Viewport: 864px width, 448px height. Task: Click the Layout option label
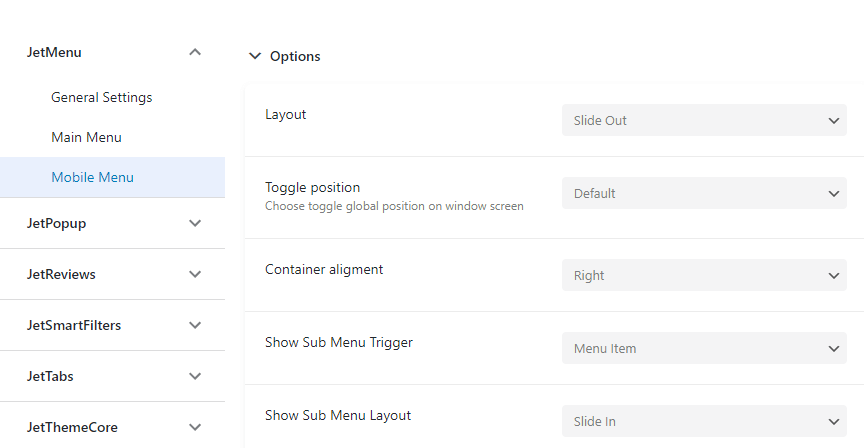tap(285, 115)
